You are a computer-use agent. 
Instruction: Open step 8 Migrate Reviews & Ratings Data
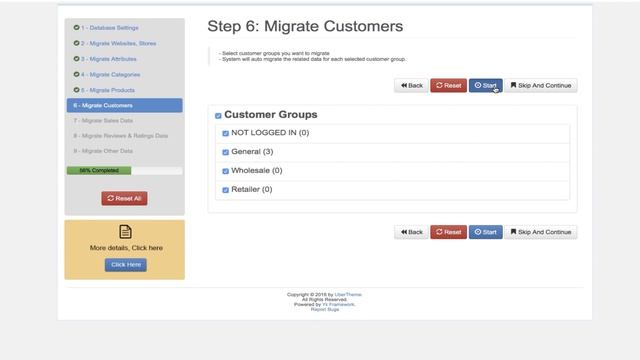(121, 136)
